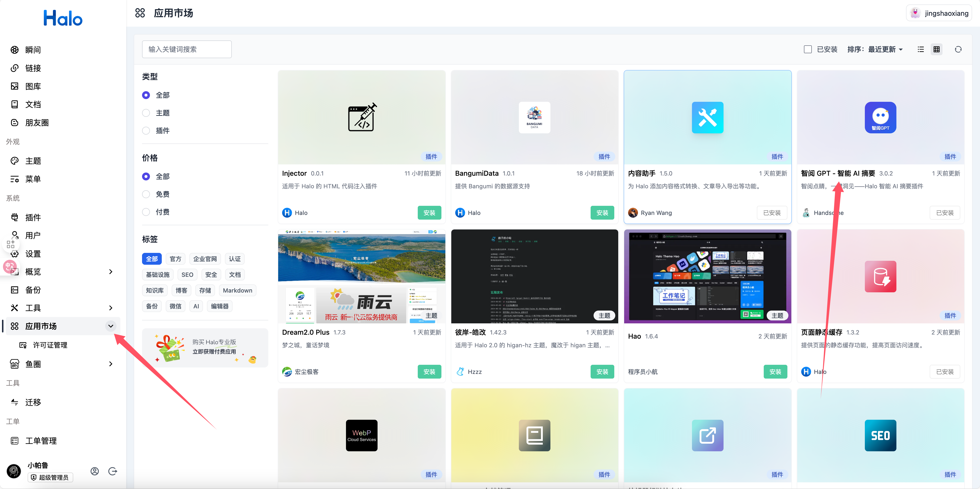Select 付费 radio under 价格
Screen dimensions: 980x489
click(x=146, y=212)
